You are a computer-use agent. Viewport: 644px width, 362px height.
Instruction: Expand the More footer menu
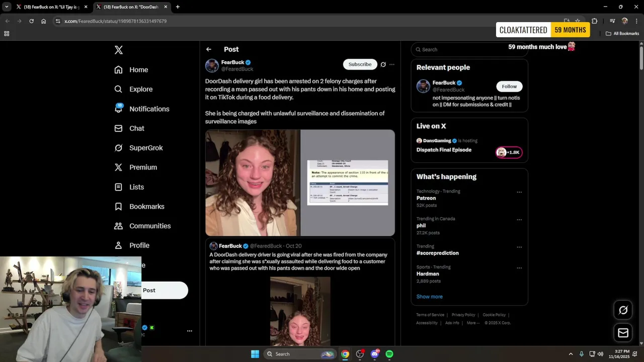(473, 323)
